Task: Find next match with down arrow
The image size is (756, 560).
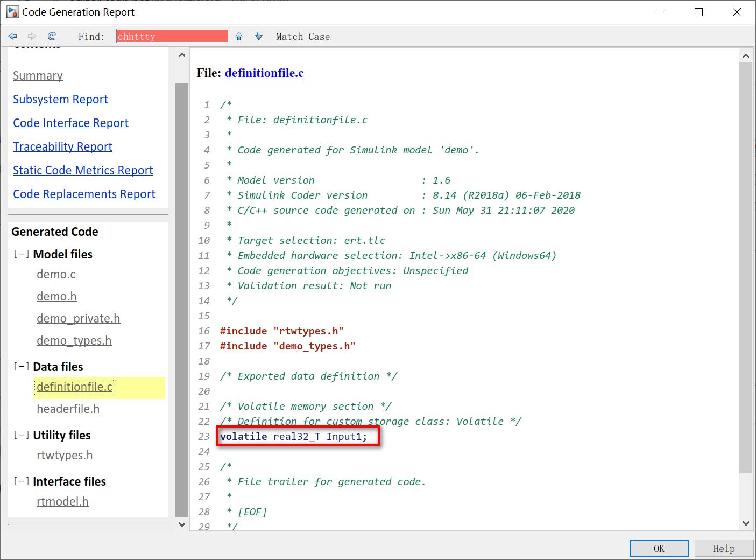Action: pyautogui.click(x=259, y=36)
